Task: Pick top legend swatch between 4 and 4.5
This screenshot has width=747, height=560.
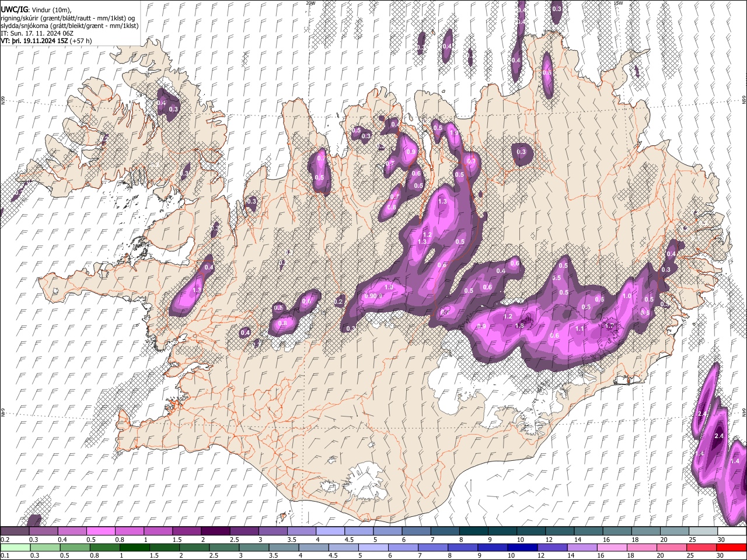Action: 330,531
